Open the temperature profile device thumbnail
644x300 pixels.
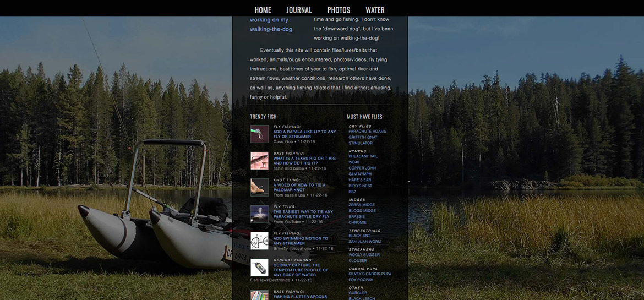[x=259, y=268]
